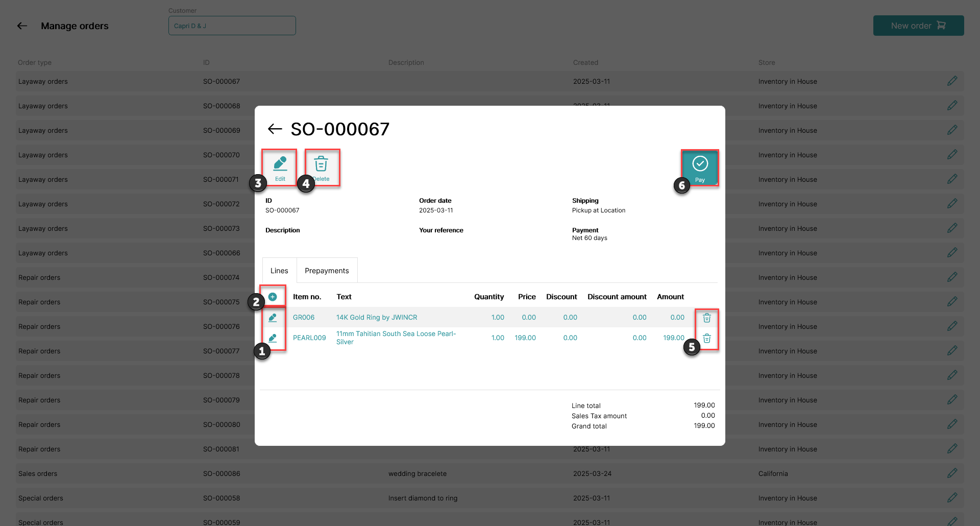Edit order SO-000080 row pencil icon
The image size is (980, 526).
pyautogui.click(x=952, y=424)
